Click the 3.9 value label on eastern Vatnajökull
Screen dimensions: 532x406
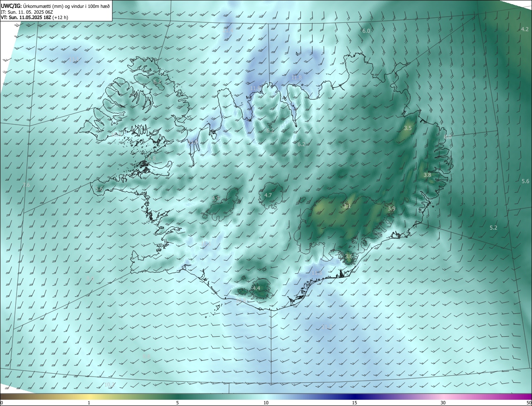click(391, 209)
